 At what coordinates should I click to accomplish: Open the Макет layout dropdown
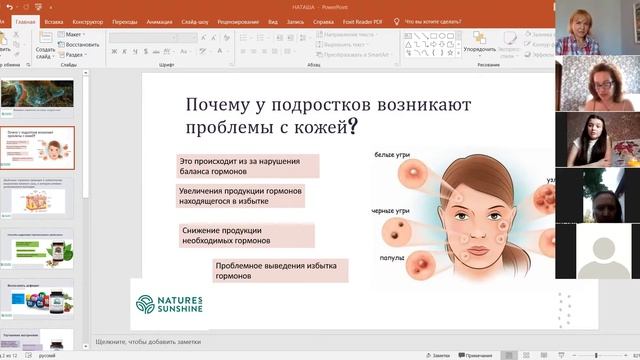(x=72, y=35)
